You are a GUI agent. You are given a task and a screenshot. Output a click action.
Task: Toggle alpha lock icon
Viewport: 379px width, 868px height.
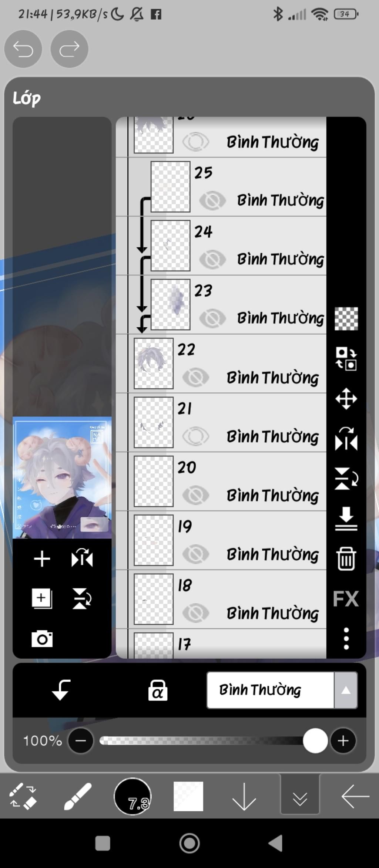158,690
